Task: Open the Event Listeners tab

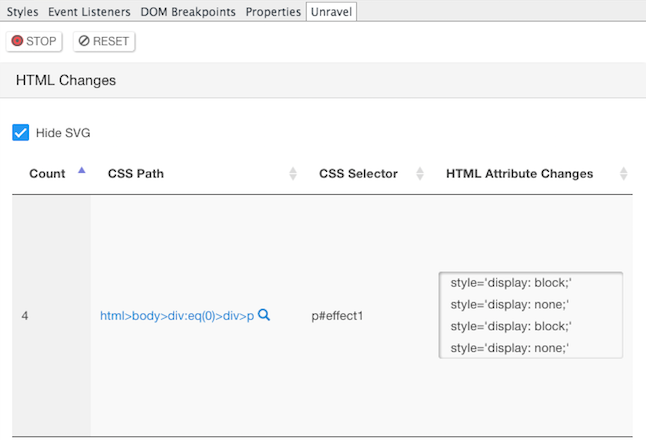Action: [89, 12]
